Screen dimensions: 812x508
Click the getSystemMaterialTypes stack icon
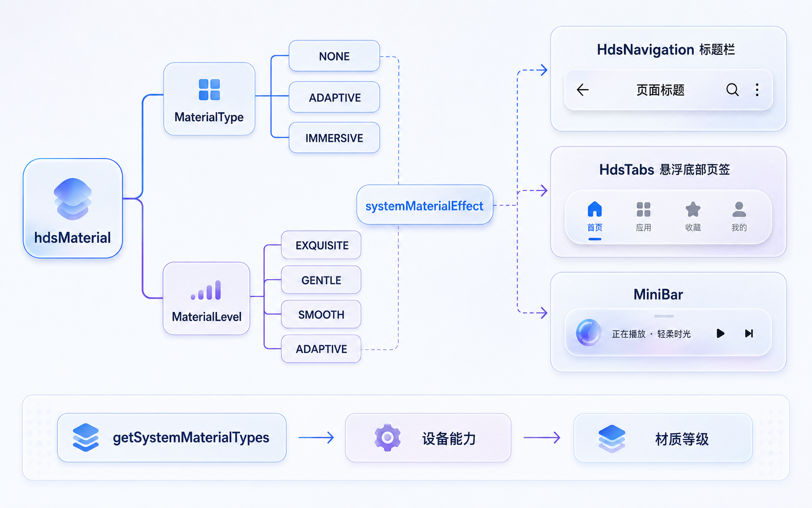click(86, 437)
